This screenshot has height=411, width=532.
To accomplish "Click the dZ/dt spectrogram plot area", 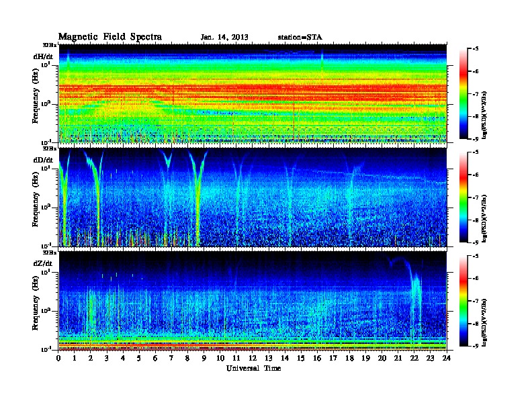I will (253, 300).
